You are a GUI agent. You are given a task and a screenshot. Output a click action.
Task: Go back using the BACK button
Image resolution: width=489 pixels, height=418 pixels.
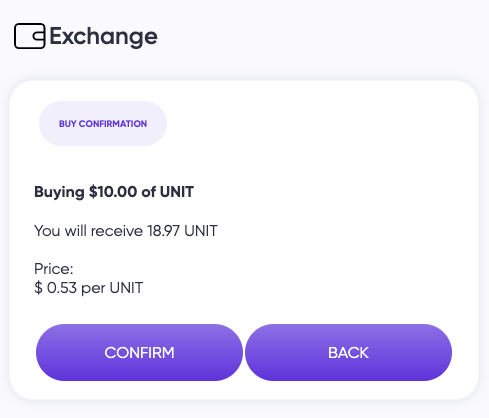click(348, 353)
